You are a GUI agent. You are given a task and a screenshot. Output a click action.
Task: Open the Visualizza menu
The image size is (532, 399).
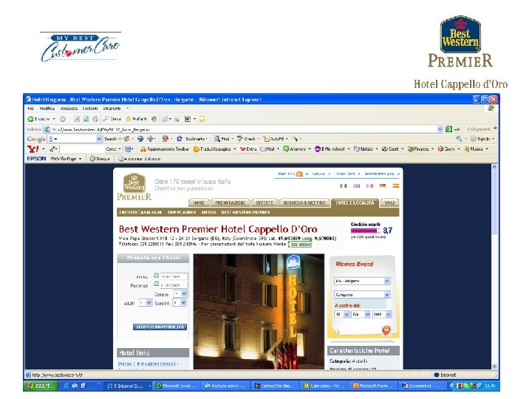coord(69,109)
